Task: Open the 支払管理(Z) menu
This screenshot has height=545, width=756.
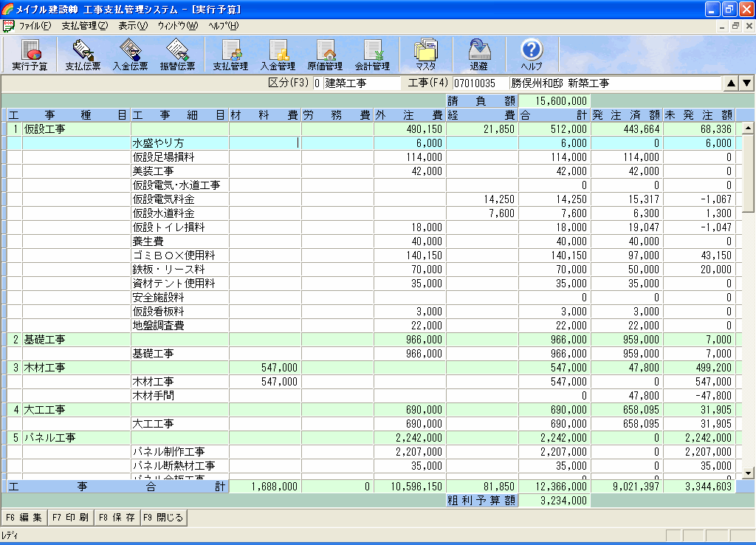Action: [84, 26]
